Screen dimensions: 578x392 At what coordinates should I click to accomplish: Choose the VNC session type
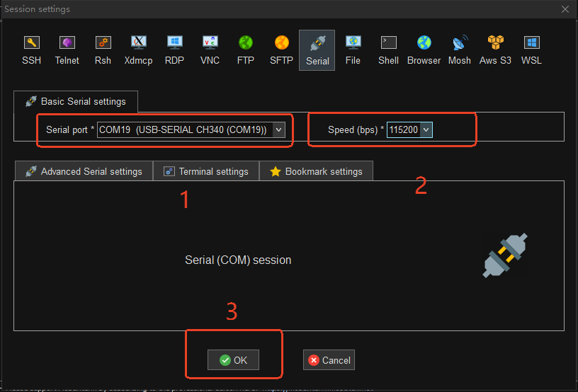[x=210, y=50]
